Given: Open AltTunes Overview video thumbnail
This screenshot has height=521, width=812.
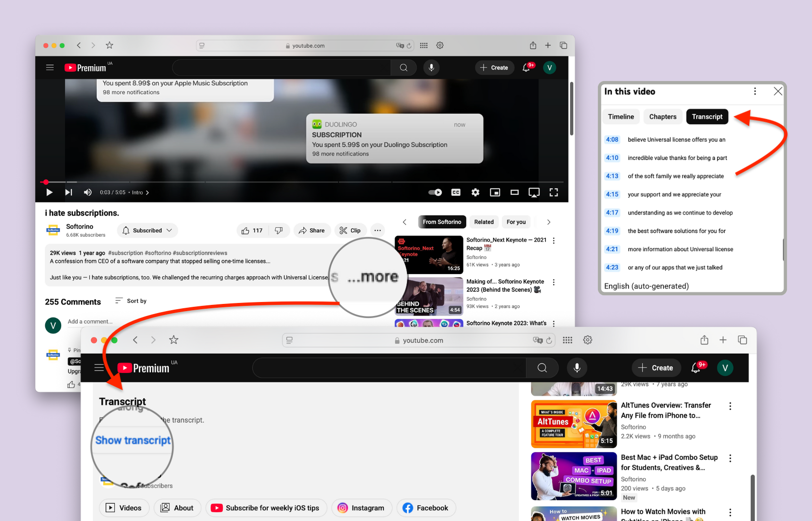Looking at the screenshot, I should tap(574, 424).
